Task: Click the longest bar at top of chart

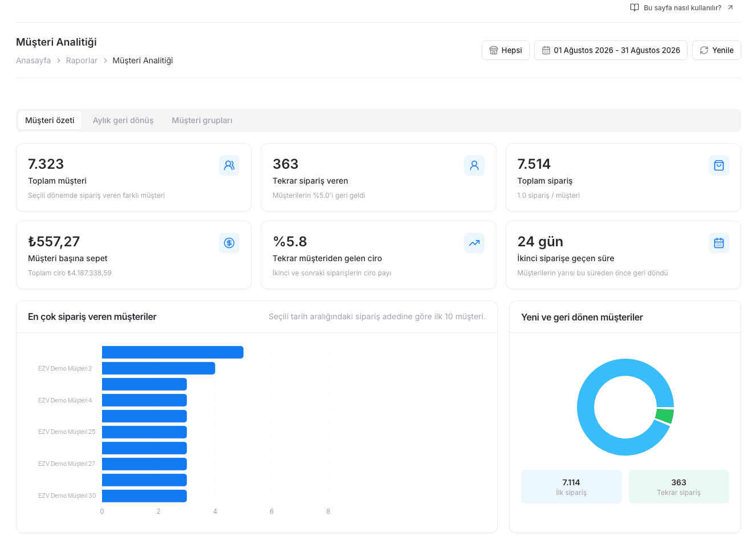Action: click(173, 352)
